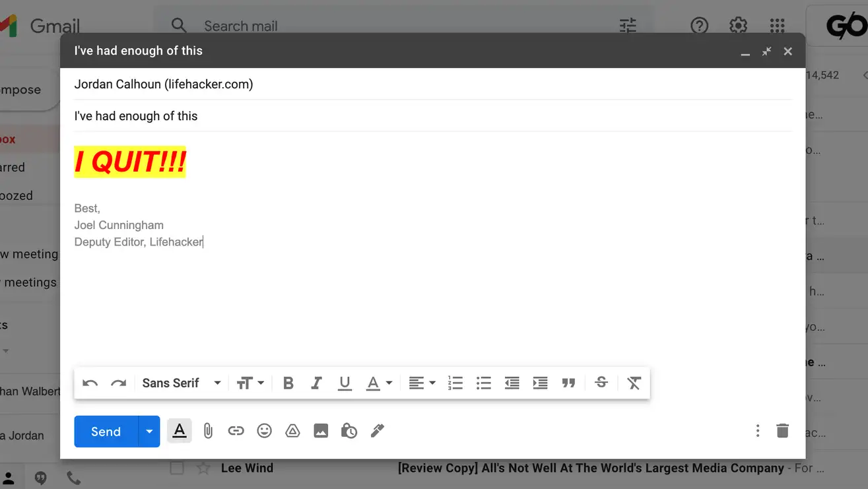The image size is (868, 489).
Task: Insert an emoji
Action: (264, 431)
